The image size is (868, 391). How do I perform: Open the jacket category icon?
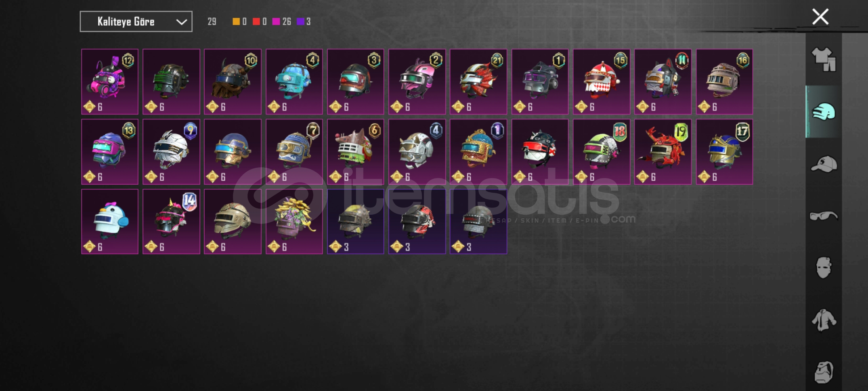(824, 320)
